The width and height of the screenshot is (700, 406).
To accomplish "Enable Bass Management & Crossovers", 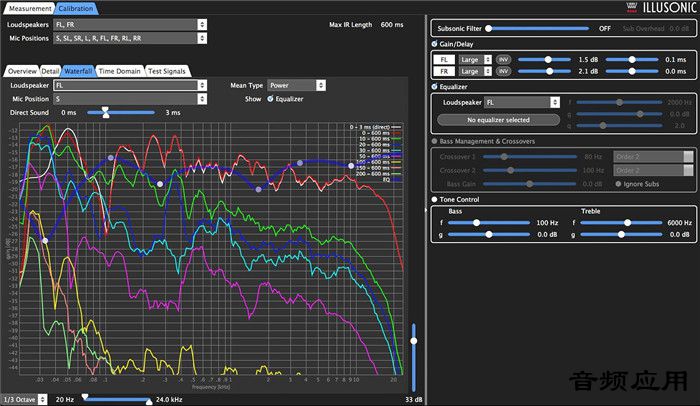I will [x=434, y=141].
